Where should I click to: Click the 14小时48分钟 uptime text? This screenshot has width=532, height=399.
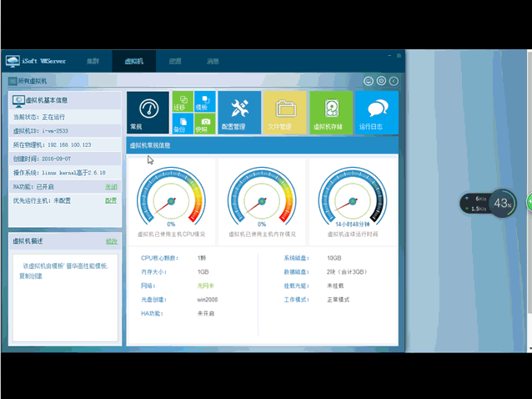[x=353, y=225]
